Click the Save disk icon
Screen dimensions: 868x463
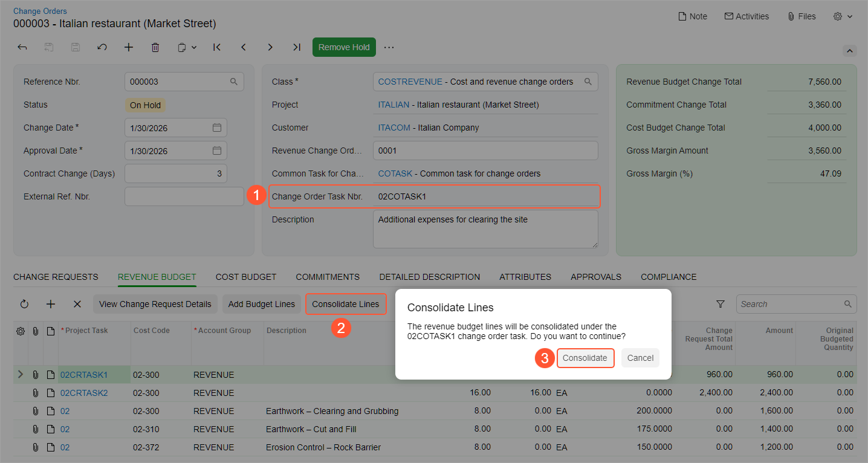(76, 47)
